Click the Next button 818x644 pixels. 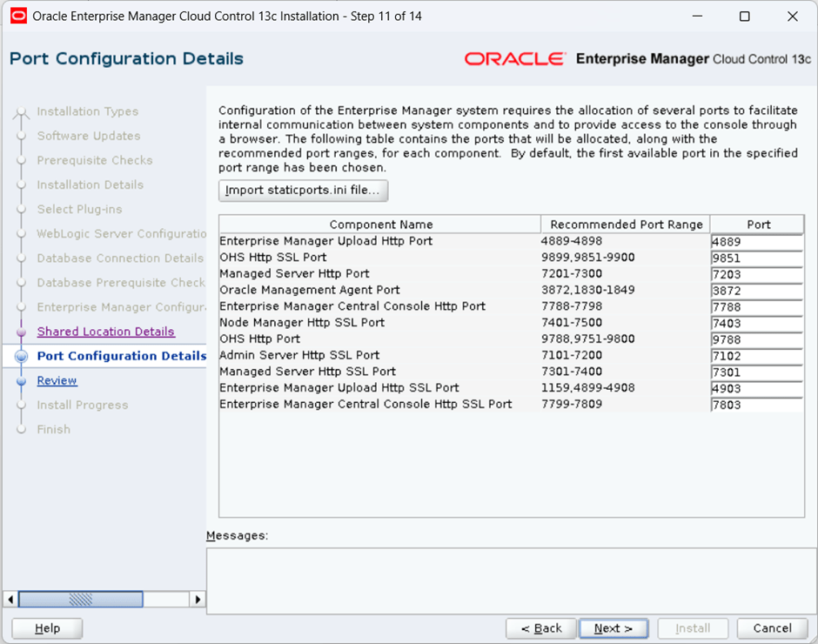coord(613,628)
